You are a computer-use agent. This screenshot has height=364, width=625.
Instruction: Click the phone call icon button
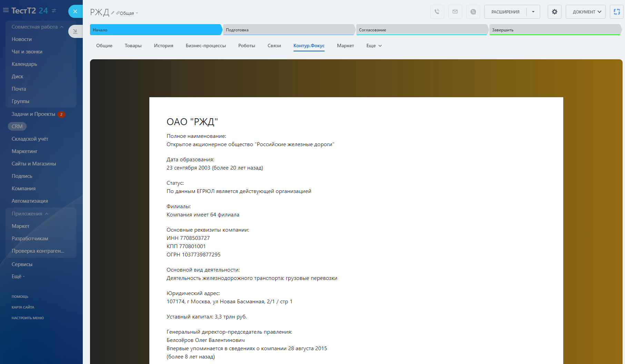coord(437,12)
